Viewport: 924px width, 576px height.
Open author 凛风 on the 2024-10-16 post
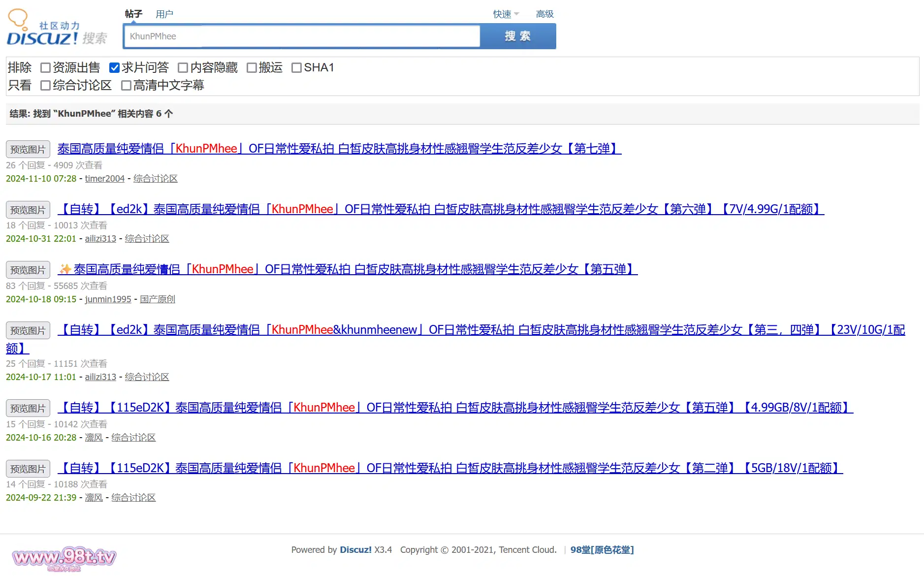click(x=94, y=437)
